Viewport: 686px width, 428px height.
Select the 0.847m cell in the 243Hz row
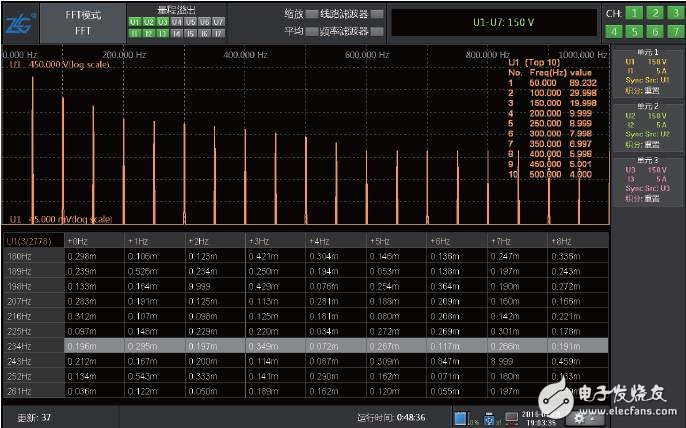click(457, 361)
